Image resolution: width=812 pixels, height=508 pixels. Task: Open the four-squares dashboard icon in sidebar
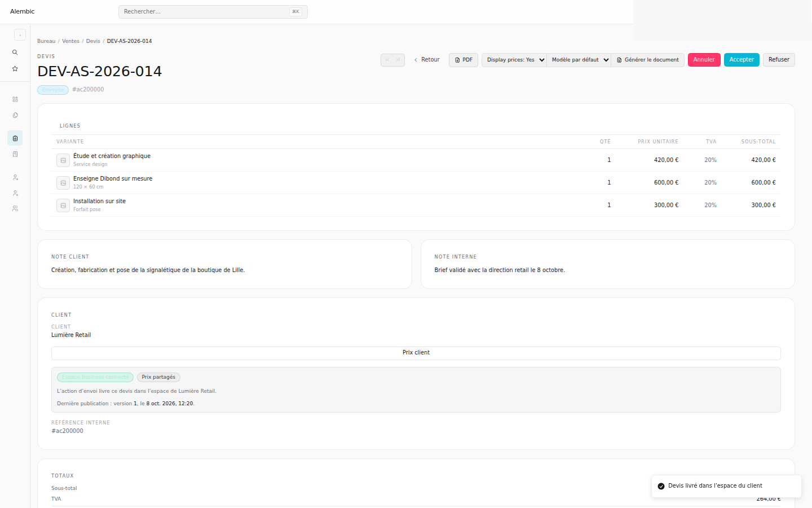pyautogui.click(x=15, y=99)
